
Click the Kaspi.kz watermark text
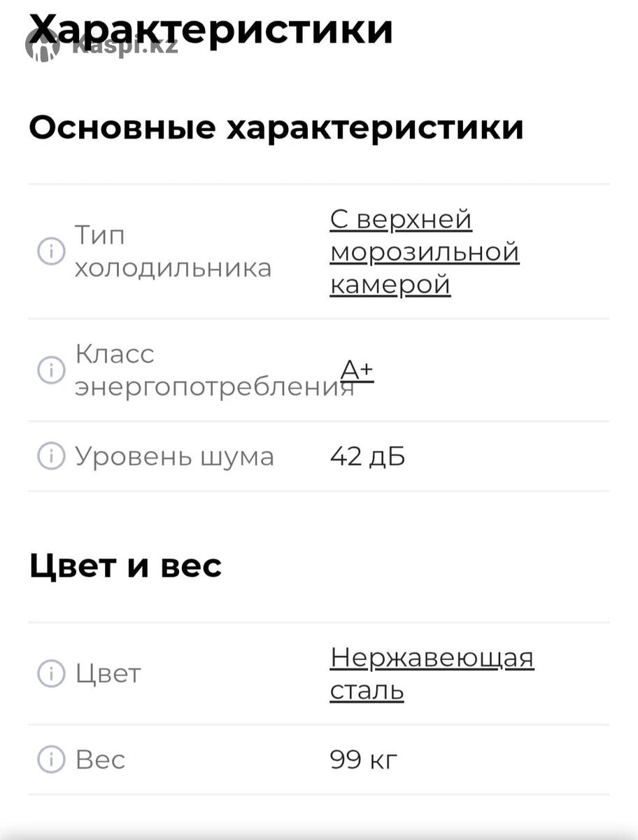[x=125, y=47]
